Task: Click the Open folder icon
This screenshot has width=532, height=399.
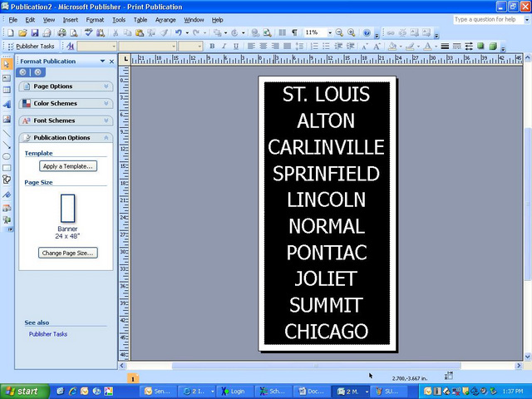Action: [x=22, y=32]
